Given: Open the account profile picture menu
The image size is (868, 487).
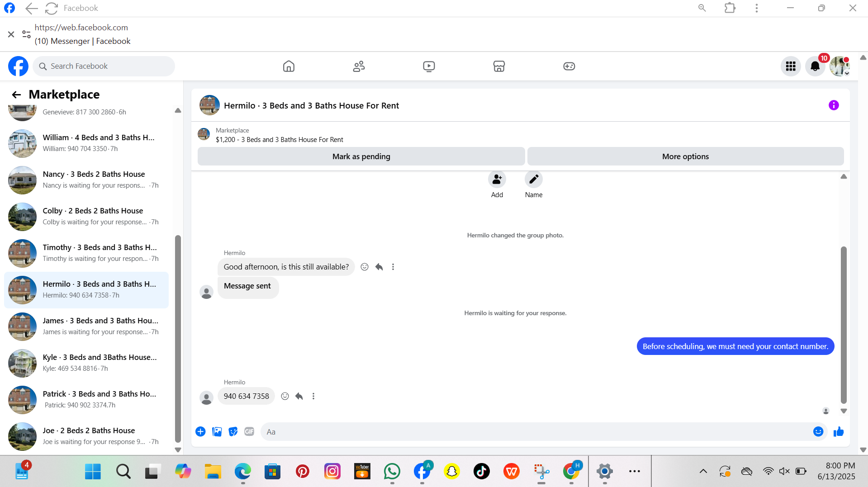Looking at the screenshot, I should coord(840,66).
